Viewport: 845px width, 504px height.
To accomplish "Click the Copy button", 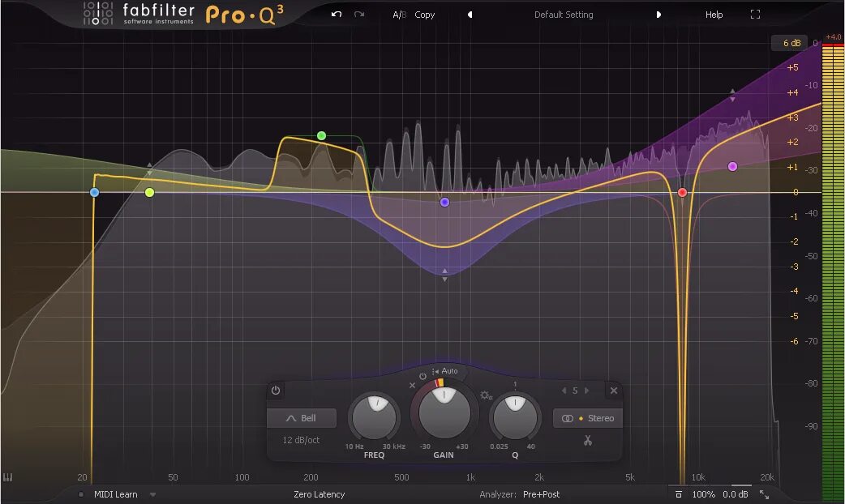I will click(425, 15).
